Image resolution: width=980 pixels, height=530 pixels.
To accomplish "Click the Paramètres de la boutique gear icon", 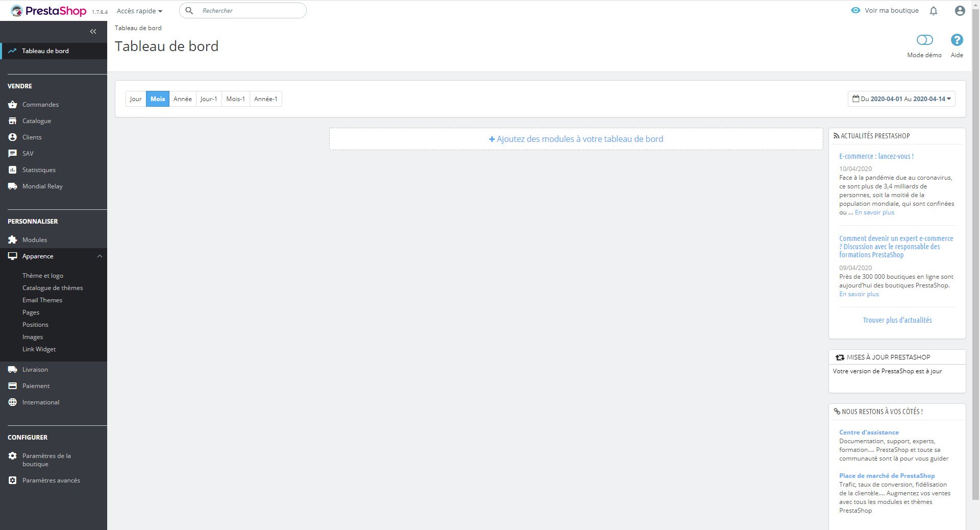I will [x=13, y=456].
